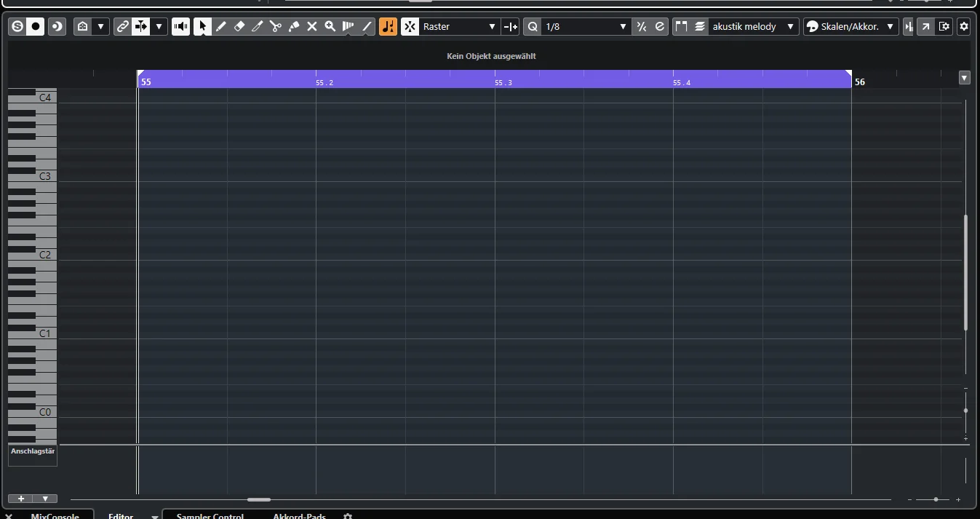
Task: Open dropdown next to Inspector setup icon
Action: click(100, 27)
